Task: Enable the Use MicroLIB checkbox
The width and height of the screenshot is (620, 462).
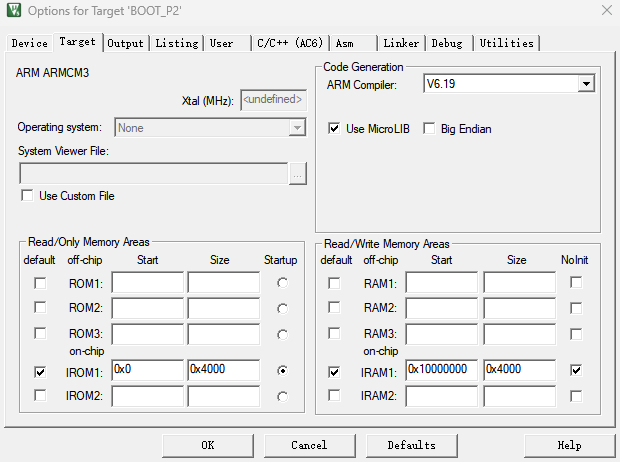Action: coord(335,129)
